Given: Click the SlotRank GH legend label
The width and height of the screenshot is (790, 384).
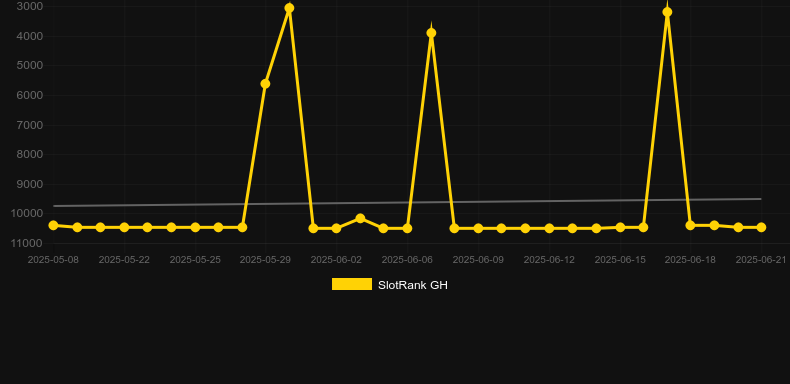Looking at the screenshot, I should click(413, 285).
